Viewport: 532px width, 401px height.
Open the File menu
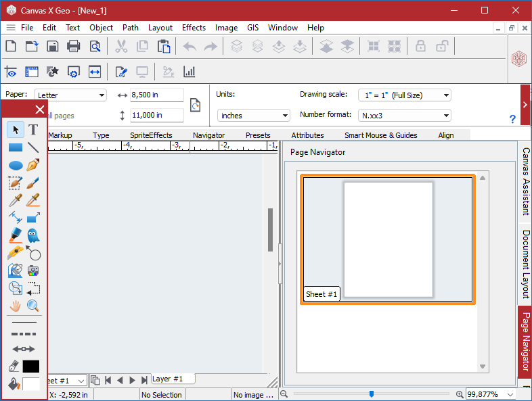pos(27,28)
